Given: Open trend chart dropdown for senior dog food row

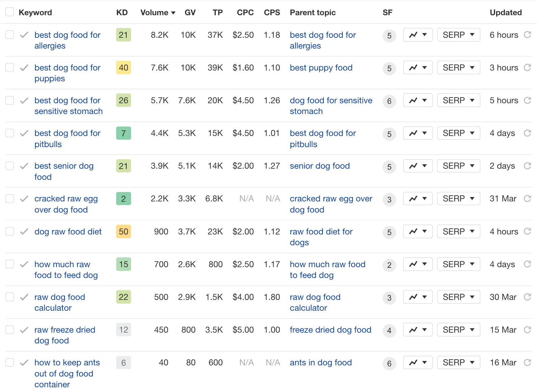Looking at the screenshot, I should [418, 166].
